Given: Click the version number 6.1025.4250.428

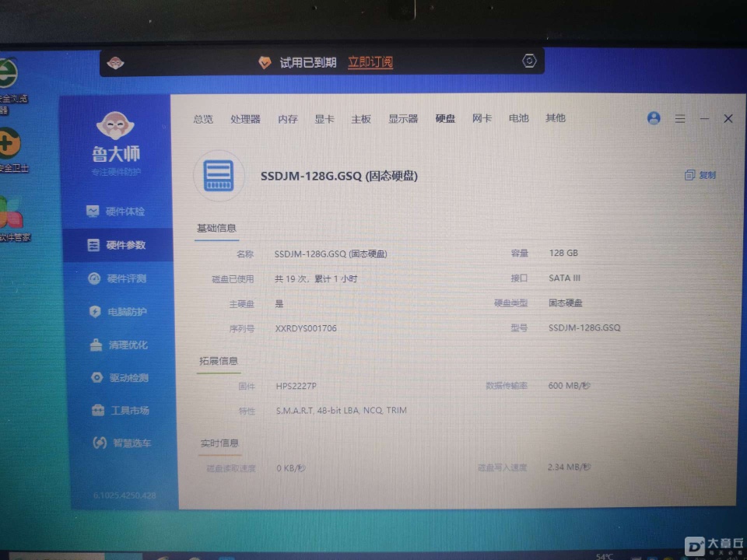Looking at the screenshot, I should (124, 495).
